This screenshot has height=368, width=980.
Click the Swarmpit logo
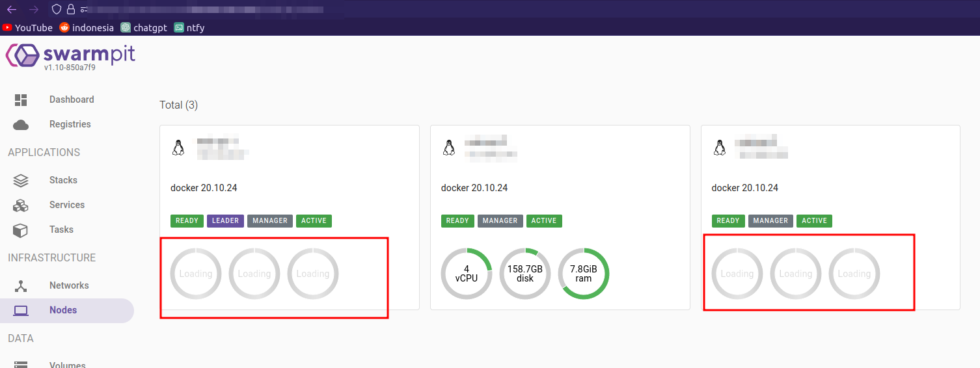click(x=70, y=56)
